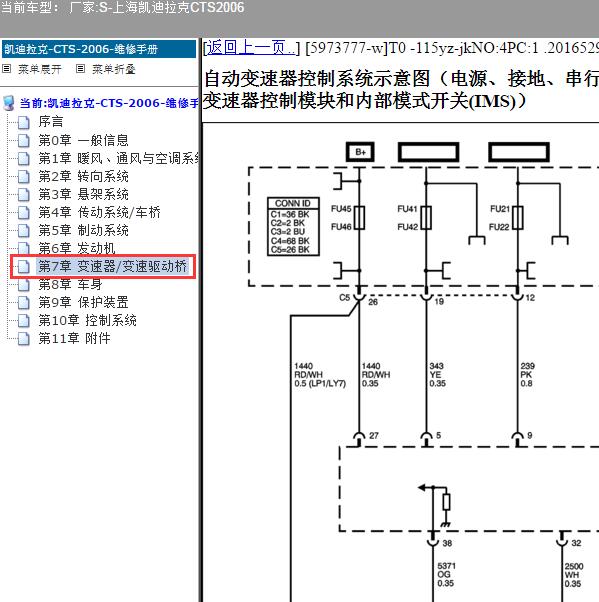This screenshot has width=599, height=602.
Task: Click the page icon beside 第11章
Action: 24,339
